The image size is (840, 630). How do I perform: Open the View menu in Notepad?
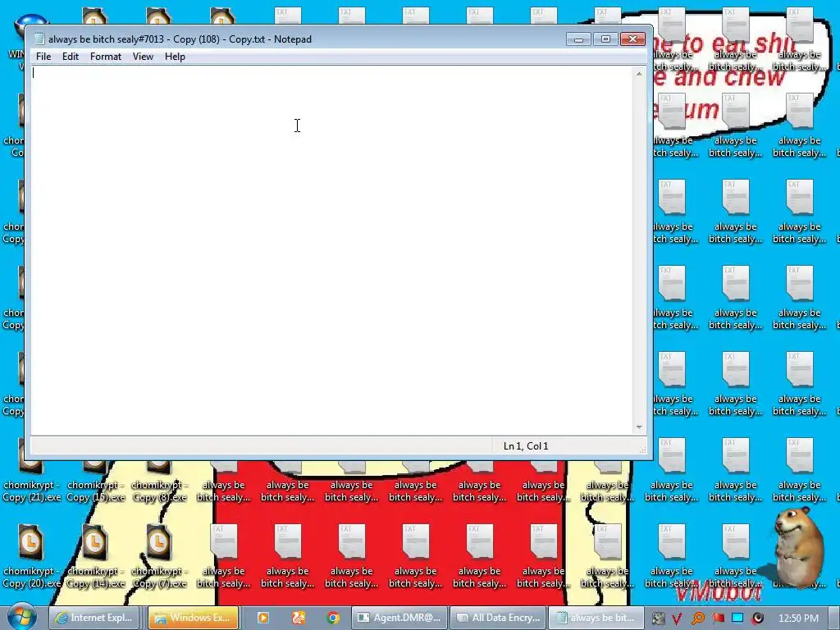click(143, 57)
